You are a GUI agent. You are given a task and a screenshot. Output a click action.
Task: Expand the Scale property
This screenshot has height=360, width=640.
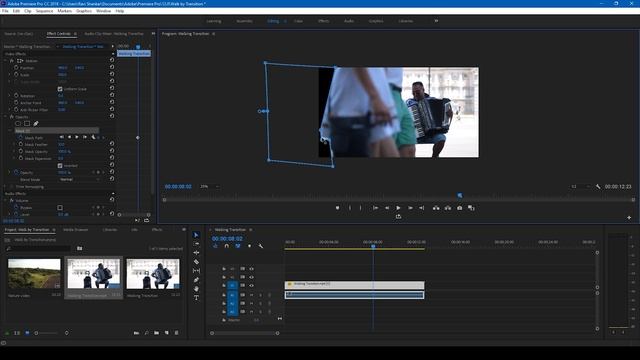coord(9,75)
